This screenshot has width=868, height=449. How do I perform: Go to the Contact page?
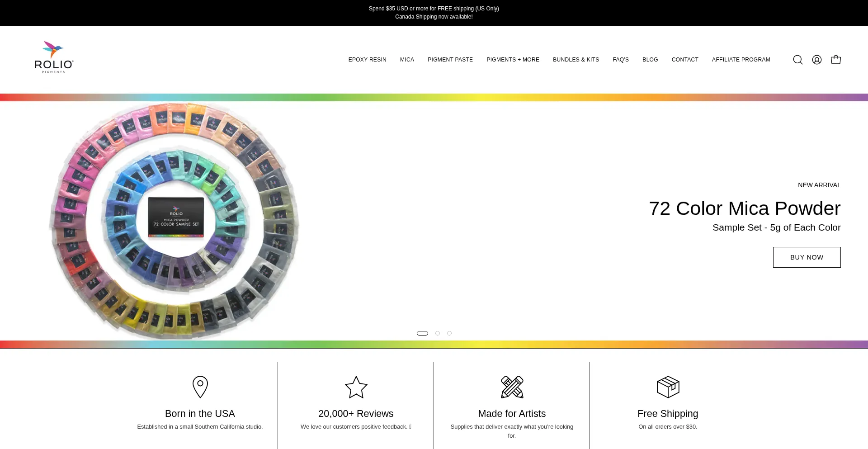pyautogui.click(x=685, y=60)
